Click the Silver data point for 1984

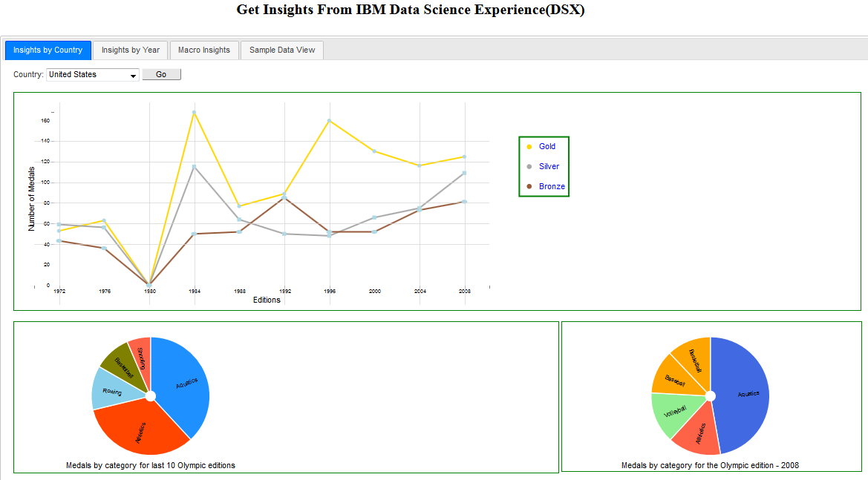click(x=194, y=166)
